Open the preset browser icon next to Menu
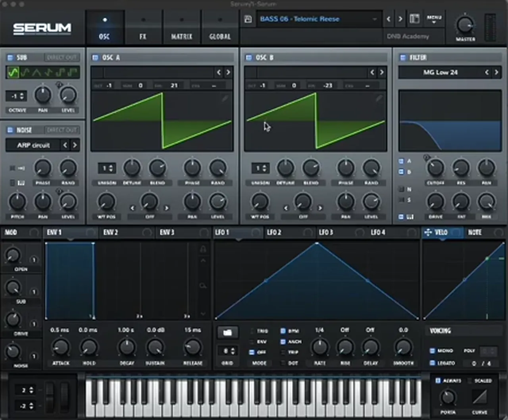Viewport: 508px width, 420px height. point(414,19)
